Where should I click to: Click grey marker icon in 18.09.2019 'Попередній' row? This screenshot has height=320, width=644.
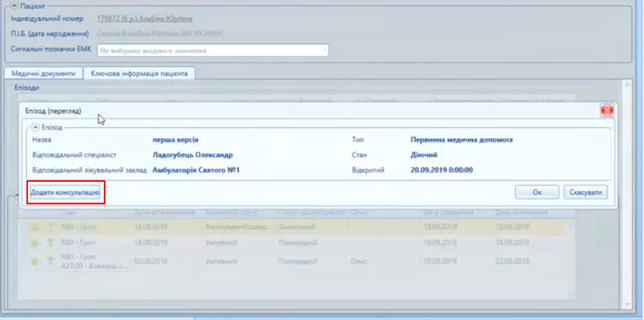point(51,243)
